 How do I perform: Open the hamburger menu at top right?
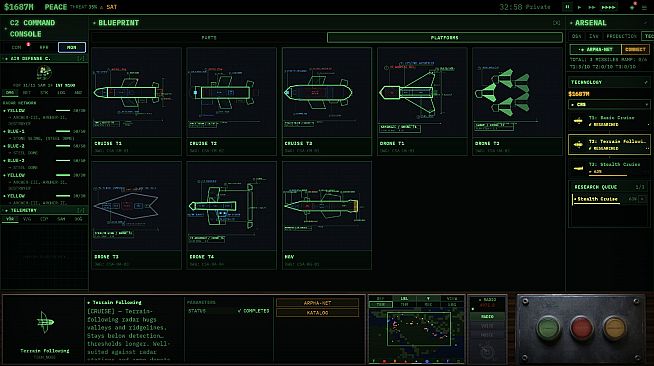(644, 8)
